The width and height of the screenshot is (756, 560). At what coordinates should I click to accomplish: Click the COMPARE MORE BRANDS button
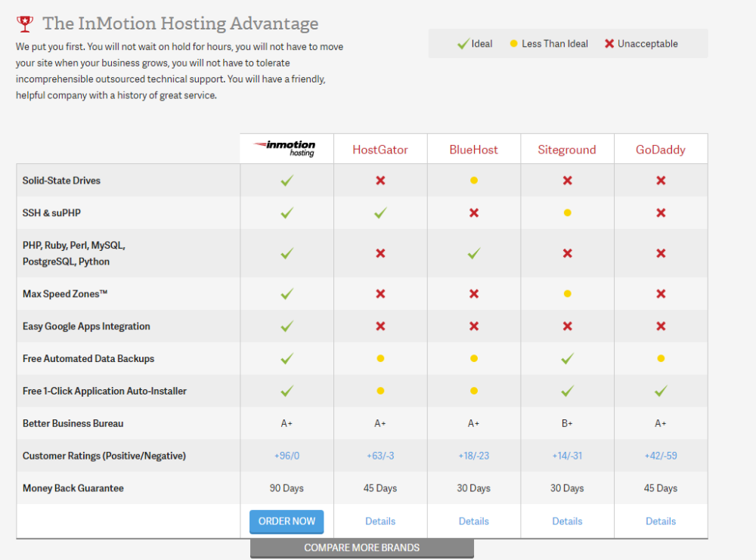pyautogui.click(x=362, y=548)
